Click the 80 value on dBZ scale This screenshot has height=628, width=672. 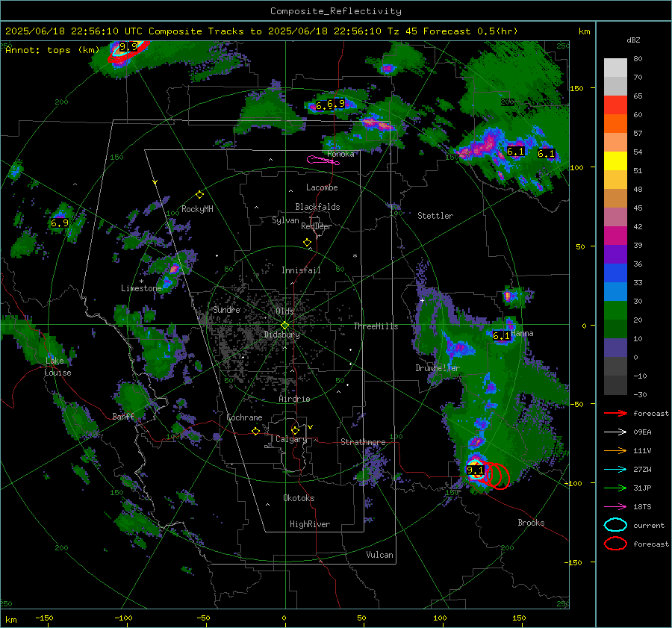[x=638, y=59]
